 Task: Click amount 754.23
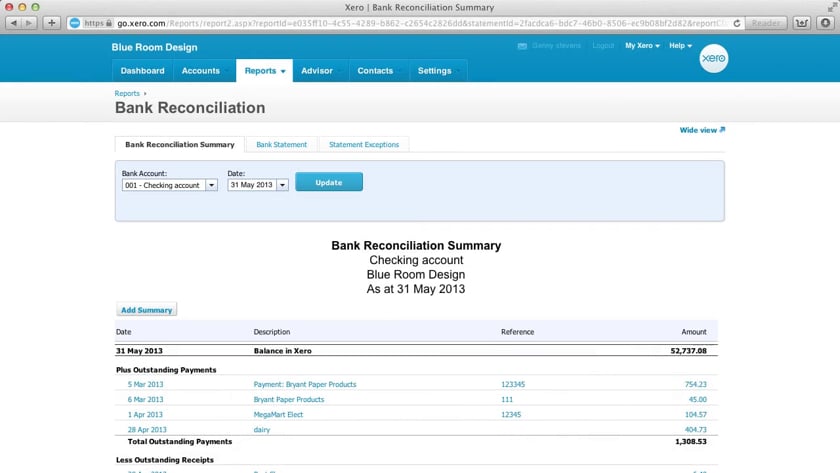coord(695,385)
